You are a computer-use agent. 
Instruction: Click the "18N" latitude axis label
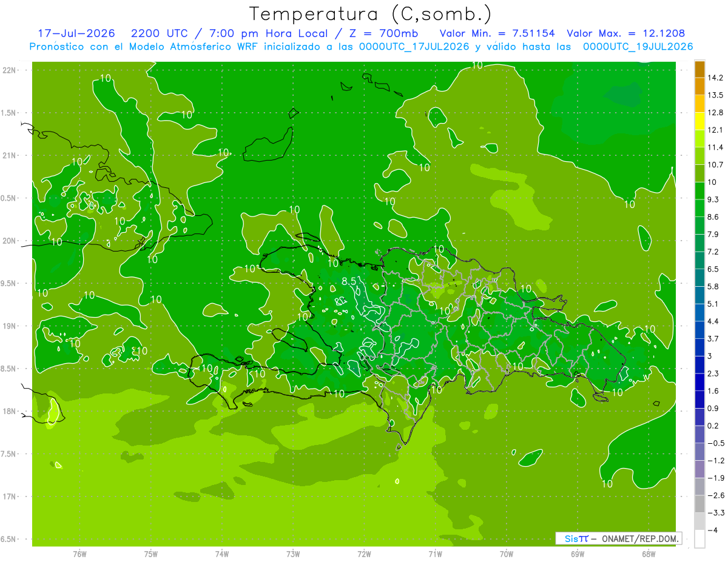click(x=10, y=411)
